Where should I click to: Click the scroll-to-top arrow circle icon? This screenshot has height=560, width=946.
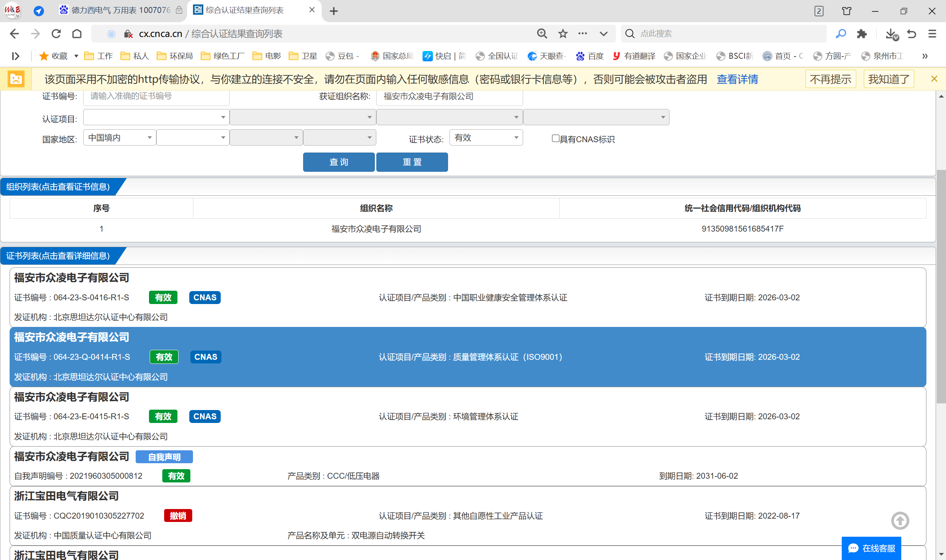900,521
